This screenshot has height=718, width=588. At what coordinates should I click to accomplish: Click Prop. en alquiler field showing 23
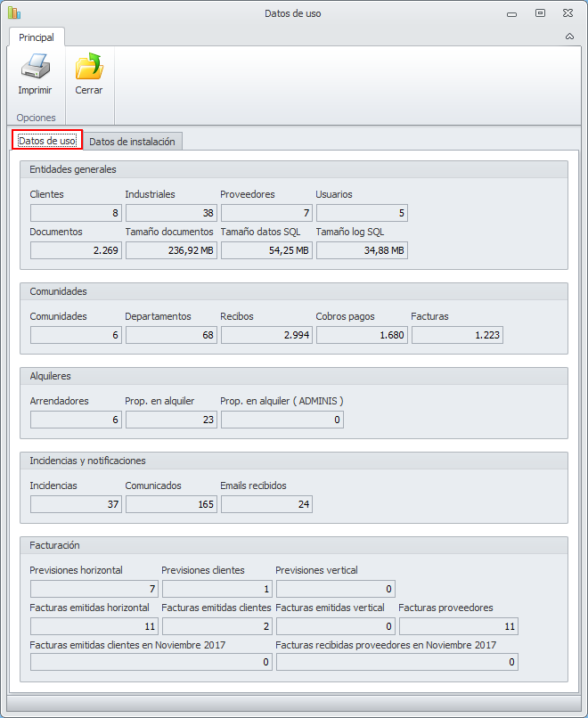[171, 420]
